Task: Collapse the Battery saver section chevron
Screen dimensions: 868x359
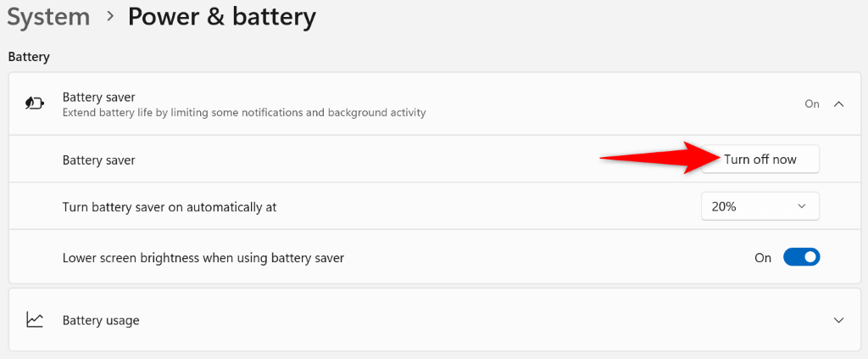Action: point(838,104)
